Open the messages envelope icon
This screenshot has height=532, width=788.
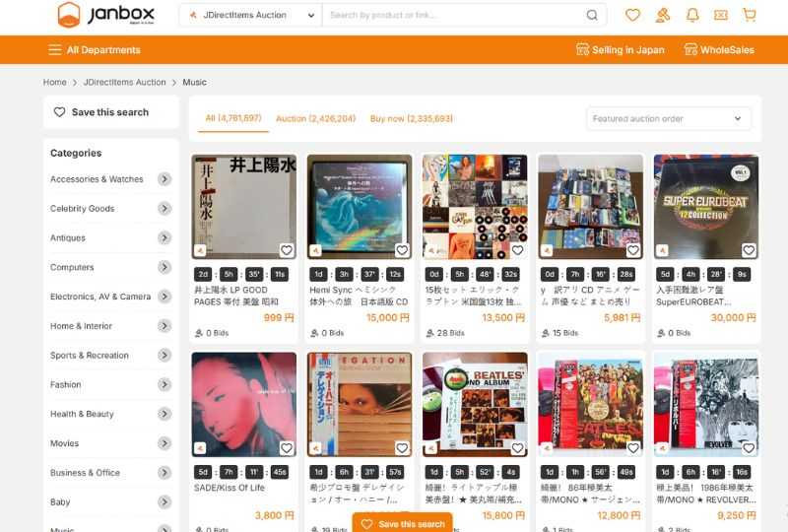coord(721,15)
